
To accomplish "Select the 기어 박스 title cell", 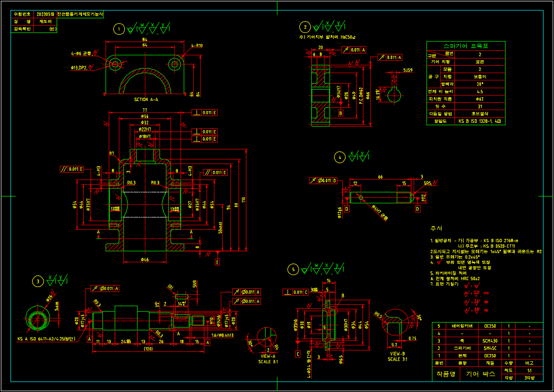I will [483, 374].
